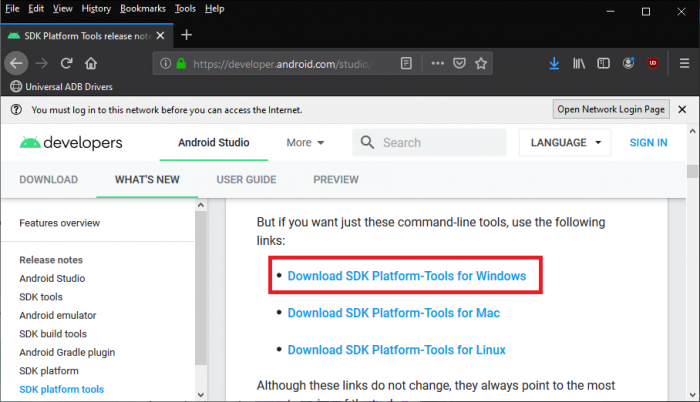The image size is (700, 402).
Task: Open SDK platform tools sidebar link
Action: pos(62,389)
